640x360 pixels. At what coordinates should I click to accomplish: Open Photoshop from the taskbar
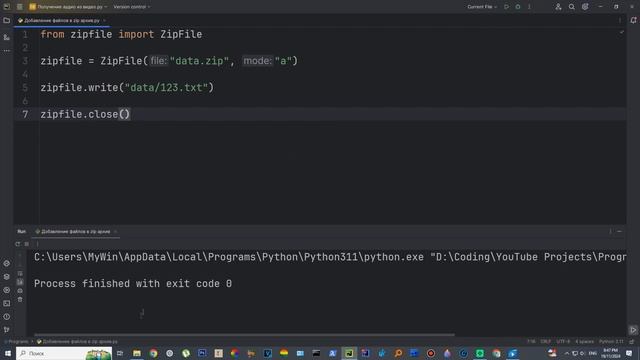coord(202,353)
